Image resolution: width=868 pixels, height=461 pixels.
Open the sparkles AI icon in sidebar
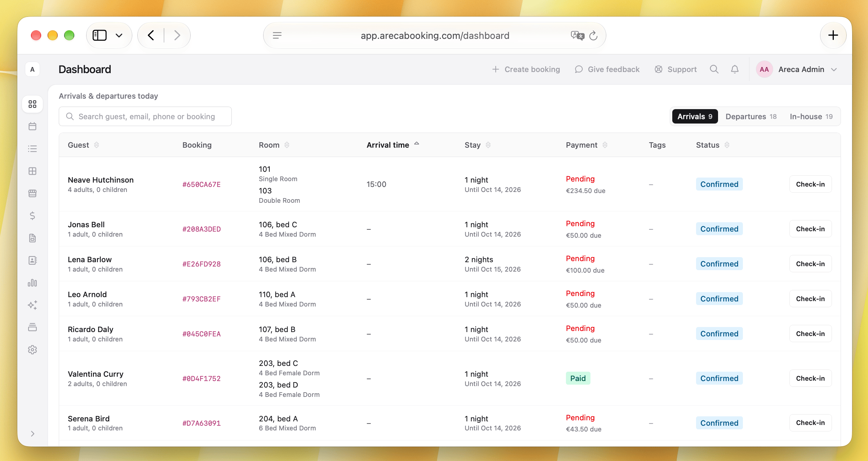click(32, 305)
